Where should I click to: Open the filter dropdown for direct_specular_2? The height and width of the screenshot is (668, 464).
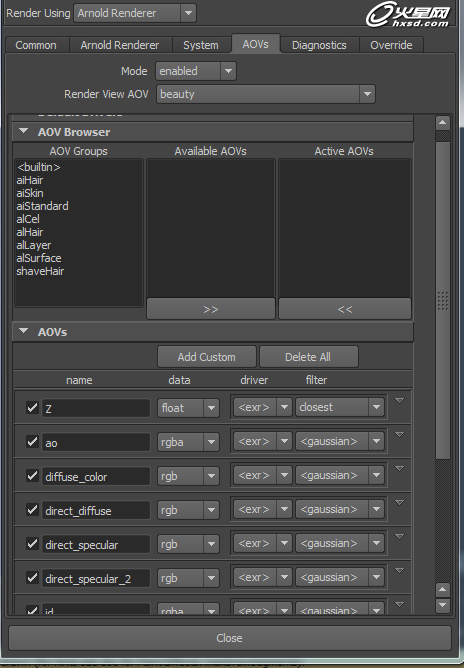tap(340, 578)
